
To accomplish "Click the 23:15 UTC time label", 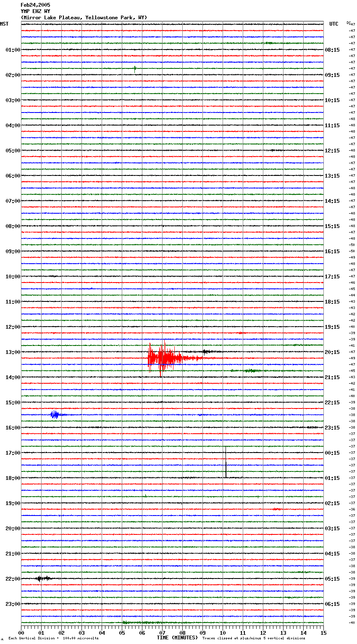I will [332, 428].
